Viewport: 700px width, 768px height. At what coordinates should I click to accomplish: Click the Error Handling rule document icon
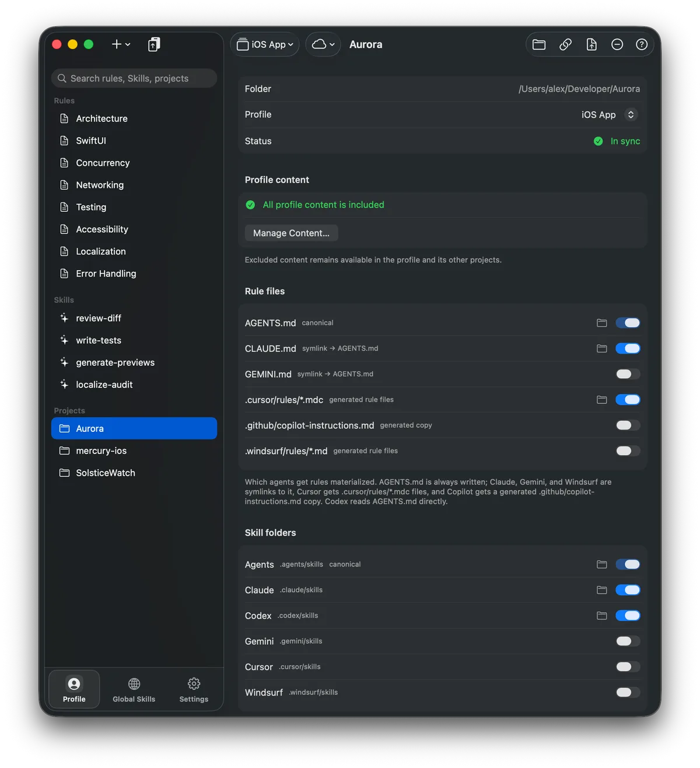[64, 274]
